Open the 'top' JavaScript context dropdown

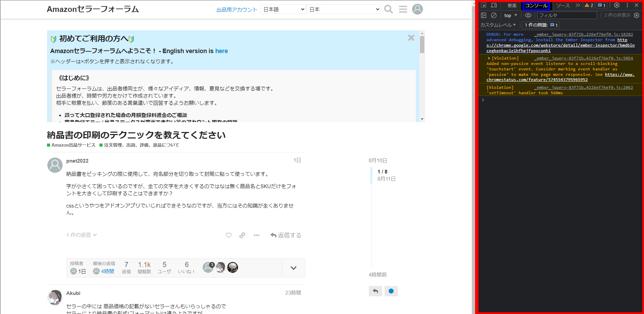coord(511,15)
